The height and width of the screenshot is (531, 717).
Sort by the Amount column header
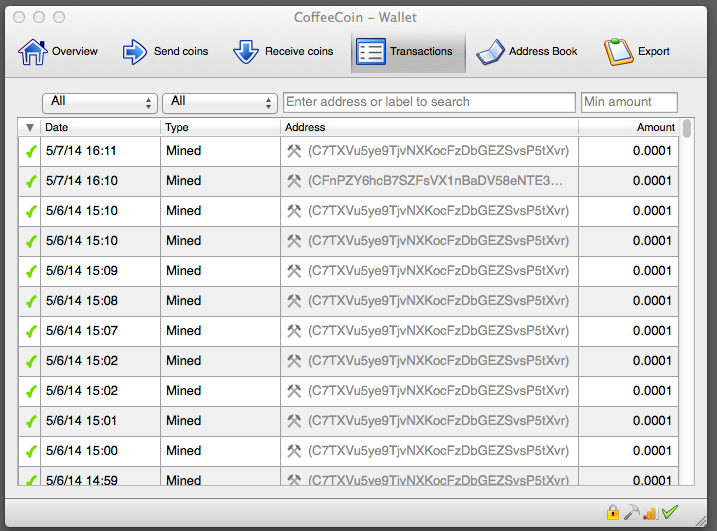[629, 127]
